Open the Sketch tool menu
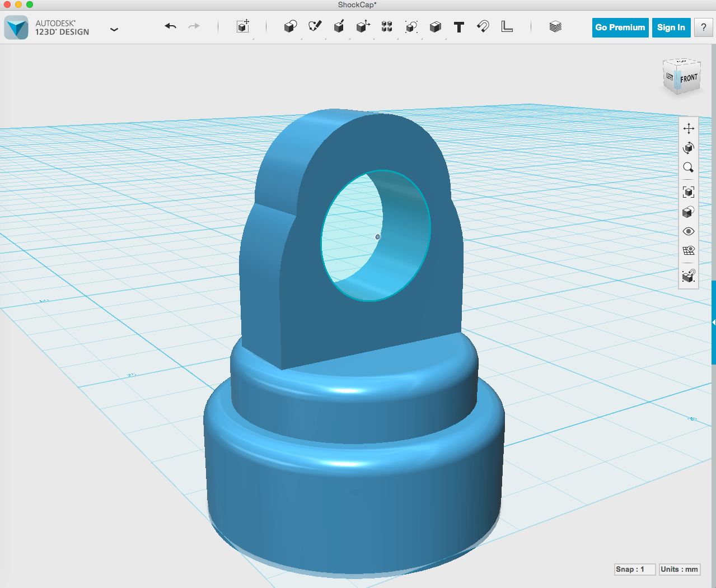 (315, 26)
